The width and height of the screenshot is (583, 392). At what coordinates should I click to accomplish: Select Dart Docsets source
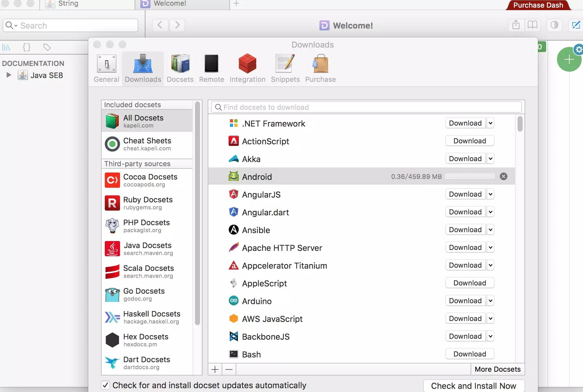[x=147, y=363]
